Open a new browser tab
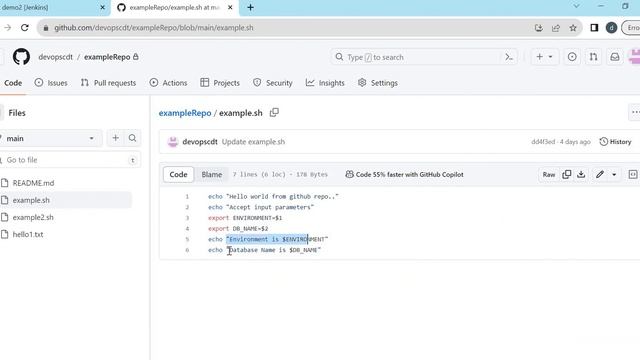The image size is (640, 360). pyautogui.click(x=251, y=7)
